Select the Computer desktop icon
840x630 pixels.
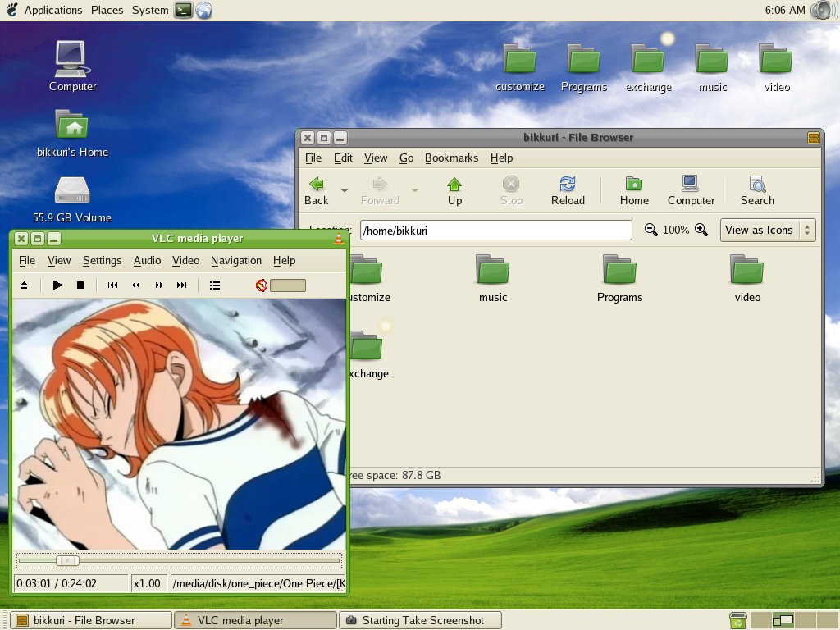pyautogui.click(x=72, y=66)
